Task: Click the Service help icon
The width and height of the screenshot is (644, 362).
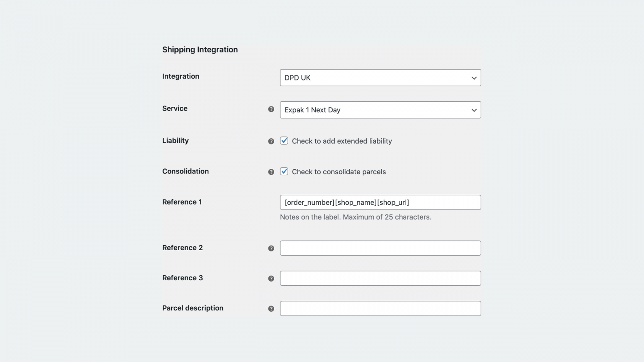Action: pos(271,110)
